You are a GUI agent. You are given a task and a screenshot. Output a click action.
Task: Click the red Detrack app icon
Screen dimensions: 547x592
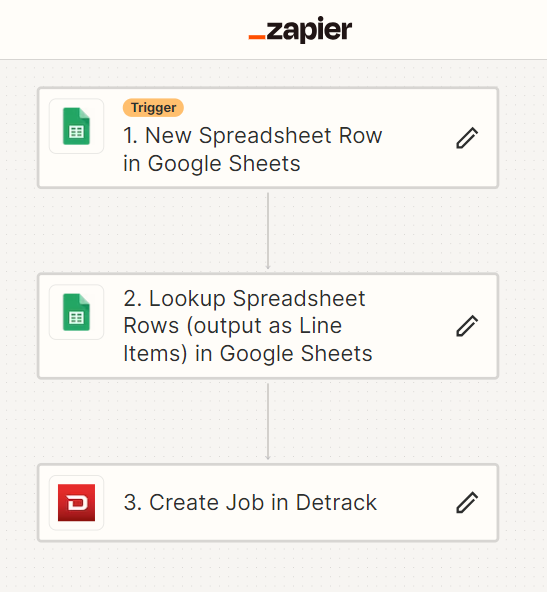76,503
